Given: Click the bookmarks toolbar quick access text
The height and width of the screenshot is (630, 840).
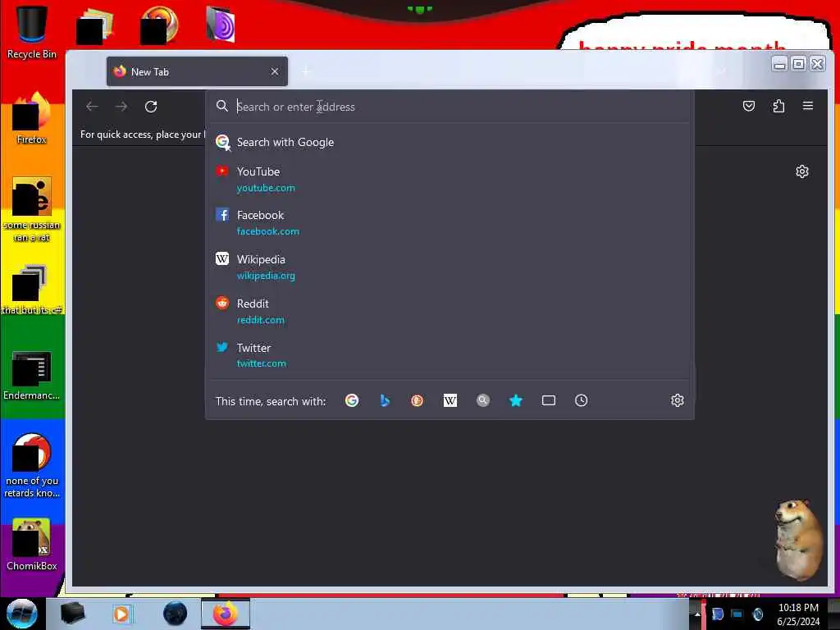Looking at the screenshot, I should click(143, 135).
